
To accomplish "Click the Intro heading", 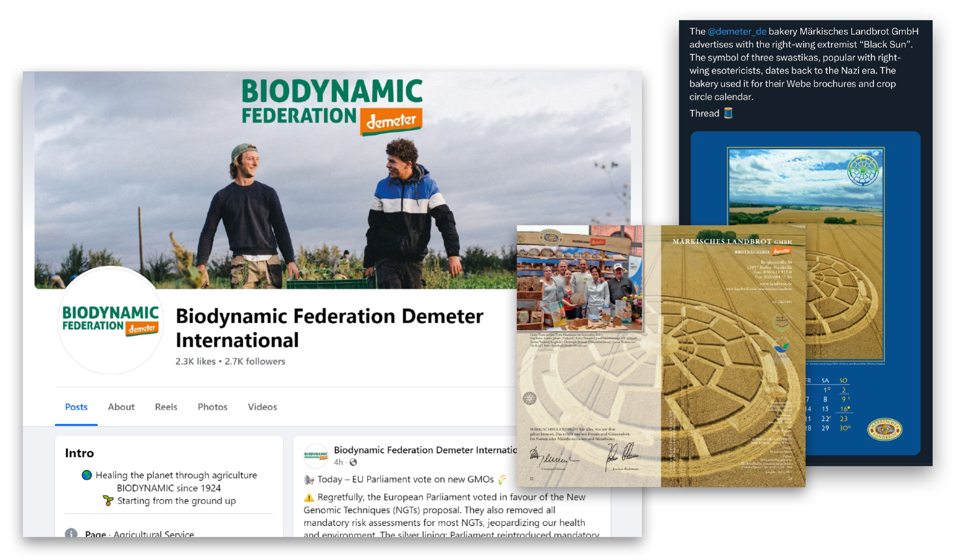I will pos(79,453).
